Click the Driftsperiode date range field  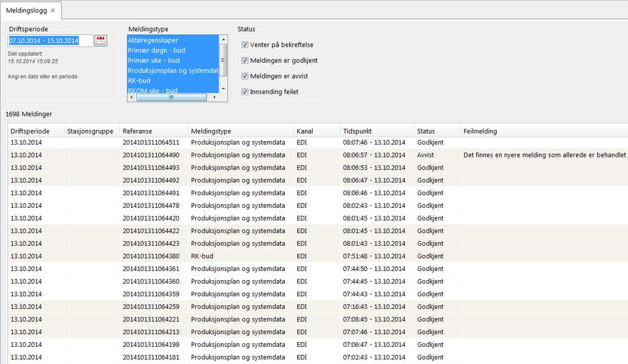coord(50,40)
